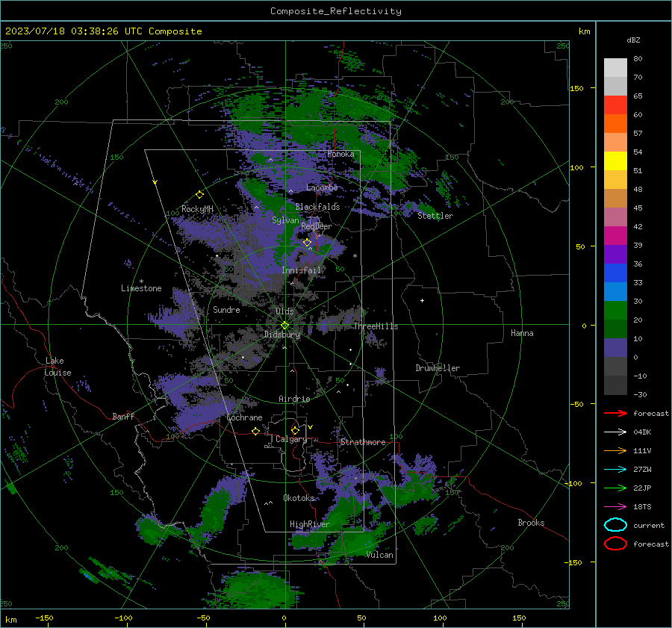
Task: Click the Calgary city label
Action: [291, 439]
